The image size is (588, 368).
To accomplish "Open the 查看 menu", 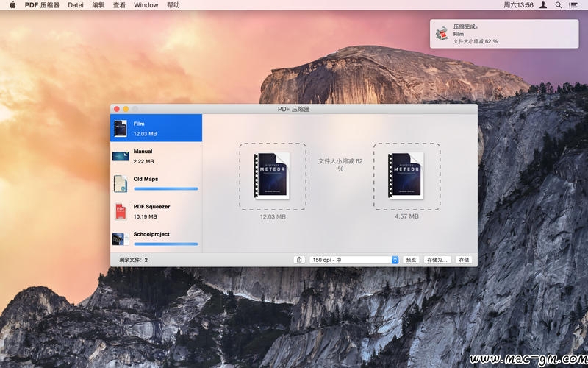I will [119, 5].
